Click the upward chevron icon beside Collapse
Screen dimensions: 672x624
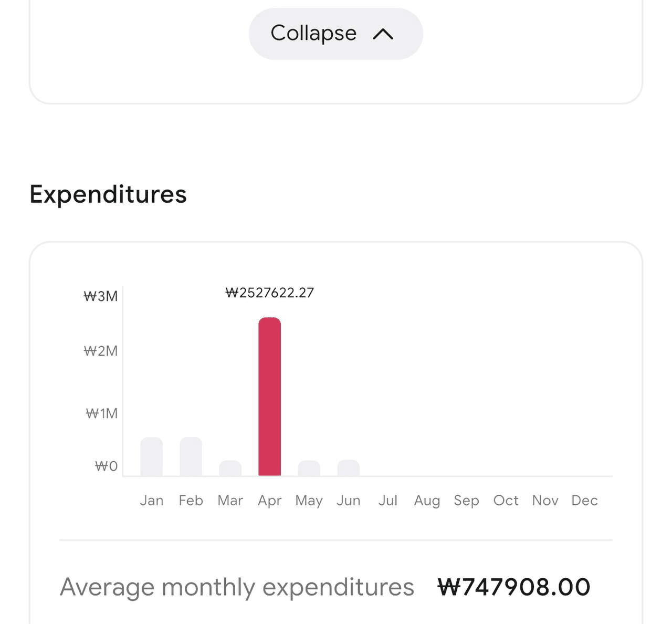point(383,34)
